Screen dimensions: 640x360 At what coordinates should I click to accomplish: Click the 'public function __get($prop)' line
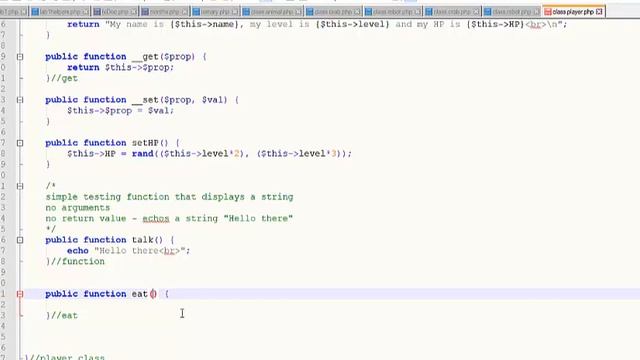(126, 57)
